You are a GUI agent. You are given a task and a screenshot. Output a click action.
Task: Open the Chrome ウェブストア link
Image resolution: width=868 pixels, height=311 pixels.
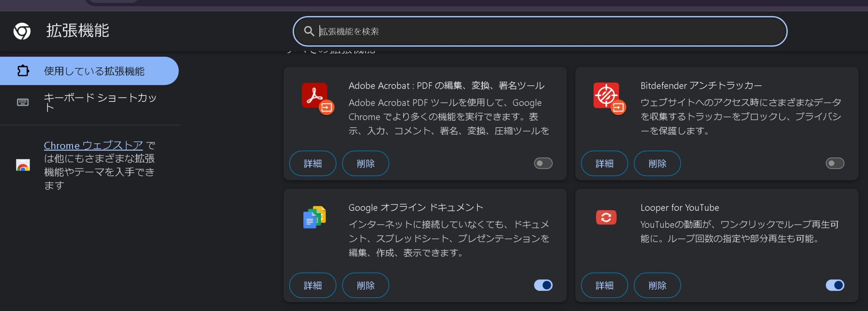click(93, 145)
